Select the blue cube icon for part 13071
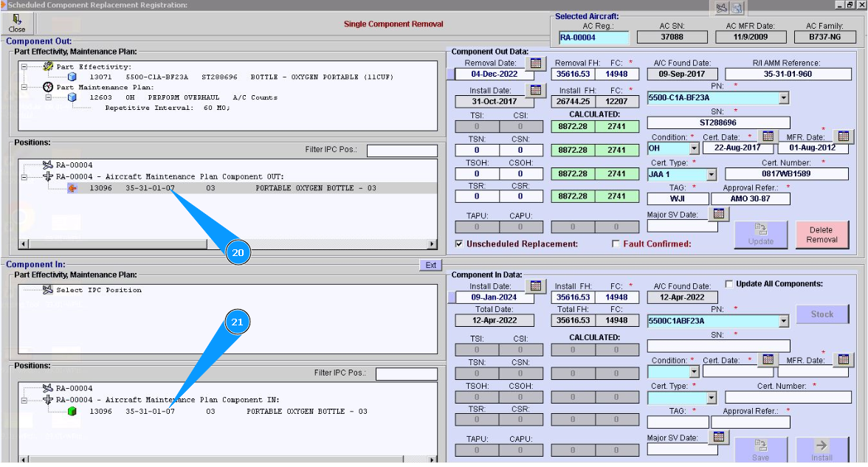 pos(72,77)
